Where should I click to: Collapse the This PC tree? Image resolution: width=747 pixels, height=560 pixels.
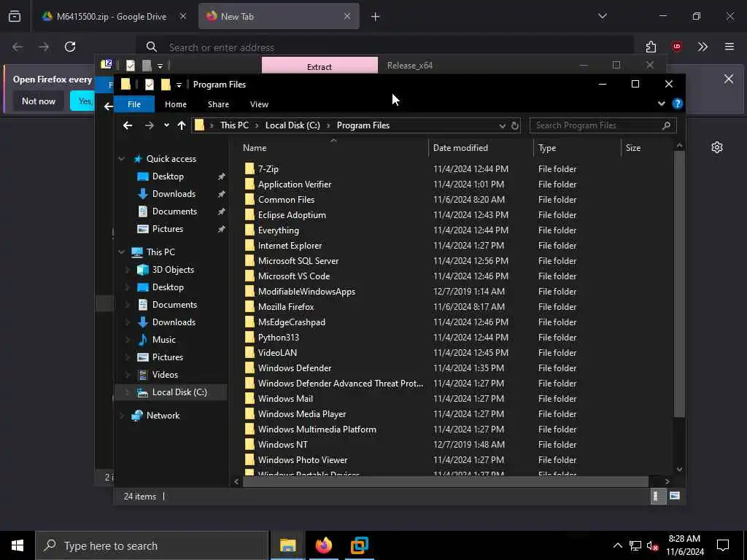coord(122,252)
